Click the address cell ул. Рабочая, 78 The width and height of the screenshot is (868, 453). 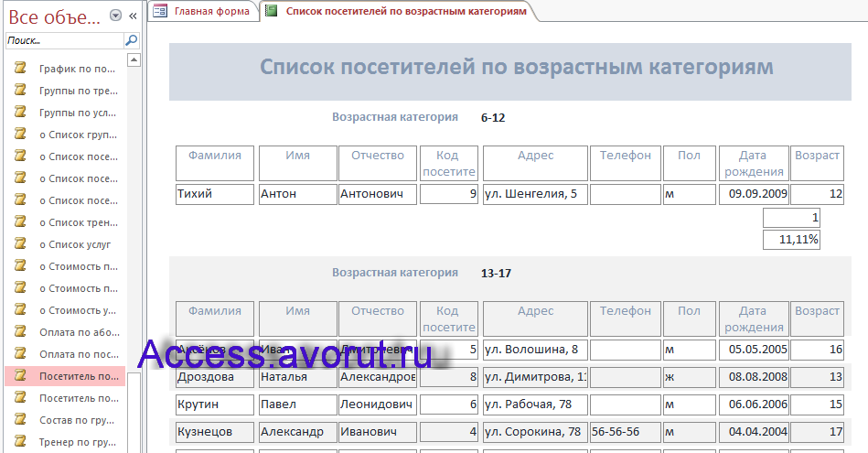[x=535, y=404]
